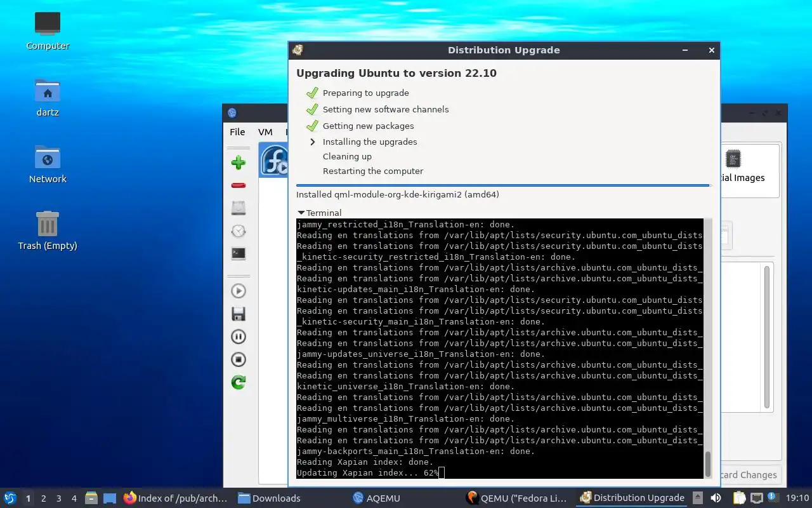Click inside the terminal output area
The image size is (812, 508).
point(500,348)
